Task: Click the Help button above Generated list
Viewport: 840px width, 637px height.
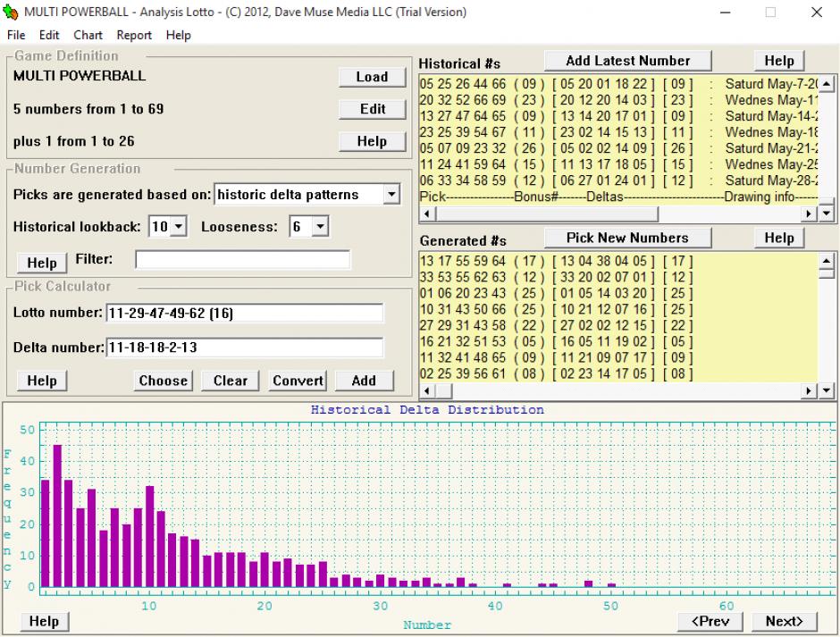Action: [779, 238]
